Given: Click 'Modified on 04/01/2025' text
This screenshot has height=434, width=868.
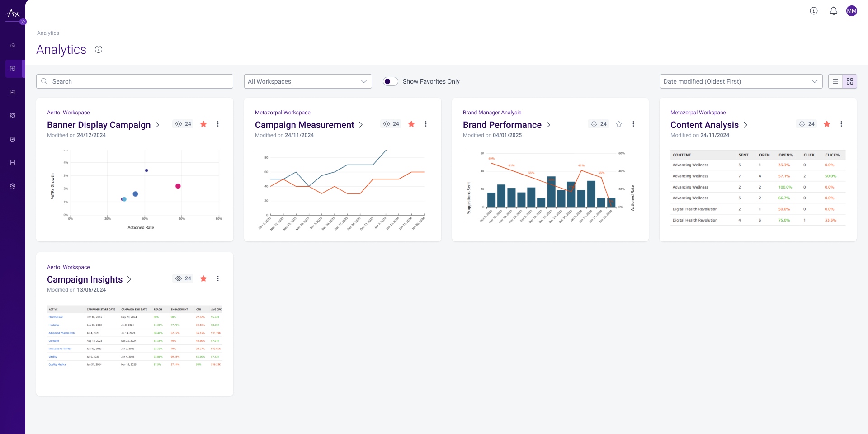Looking at the screenshot, I should tap(492, 135).
